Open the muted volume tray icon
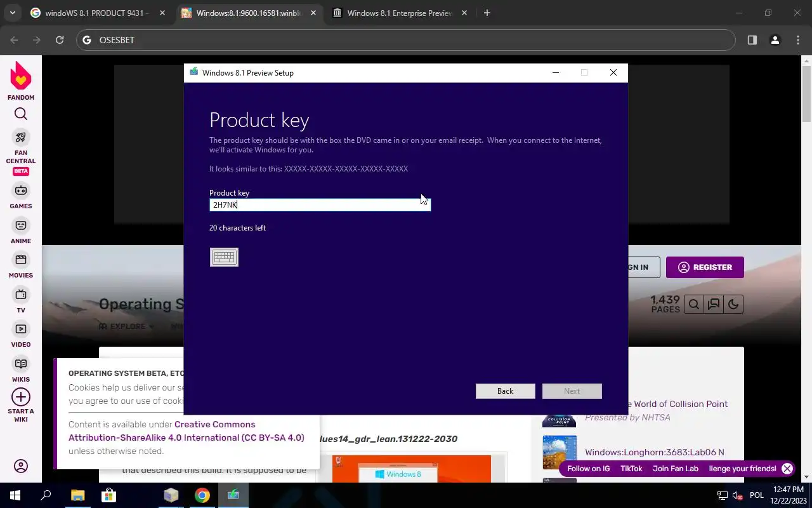 click(738, 495)
